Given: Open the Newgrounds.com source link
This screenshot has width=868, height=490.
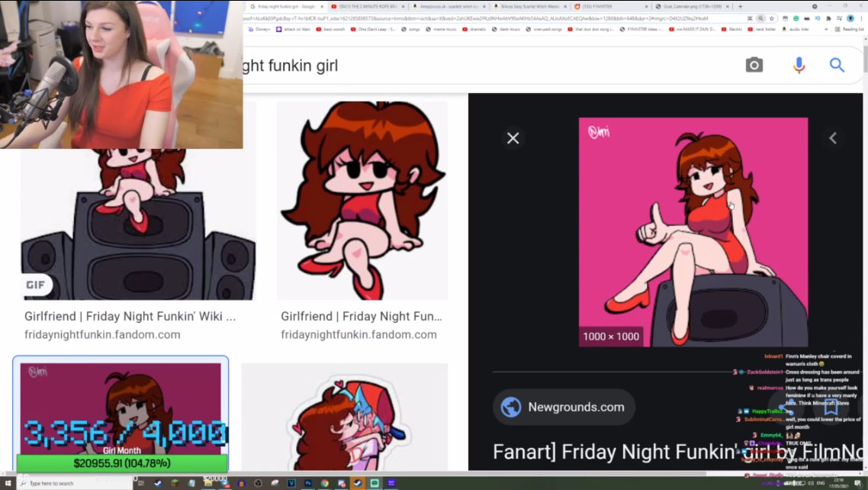Looking at the screenshot, I should (x=564, y=407).
